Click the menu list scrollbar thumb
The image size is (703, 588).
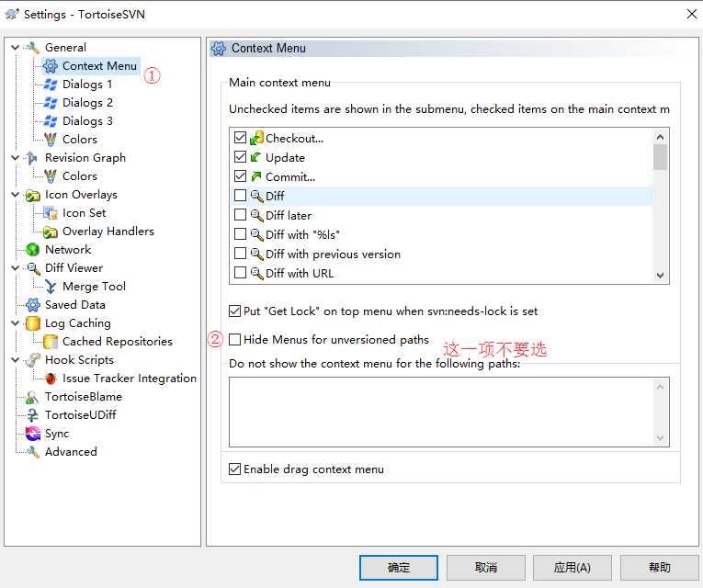coord(660,157)
